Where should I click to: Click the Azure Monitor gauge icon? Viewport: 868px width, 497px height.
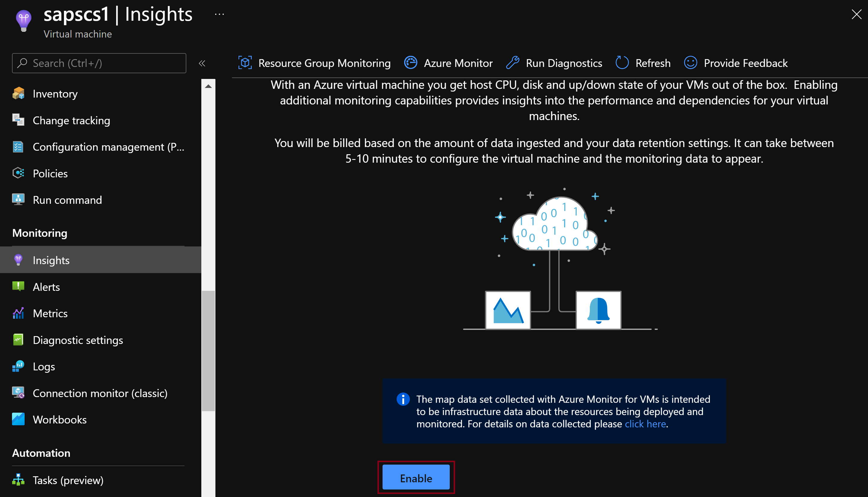(x=410, y=63)
